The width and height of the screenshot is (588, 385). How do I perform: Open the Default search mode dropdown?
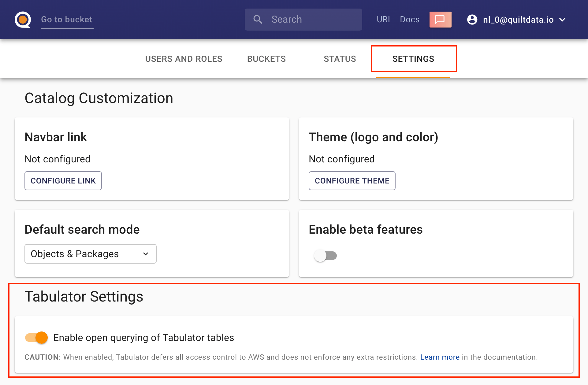pos(91,254)
